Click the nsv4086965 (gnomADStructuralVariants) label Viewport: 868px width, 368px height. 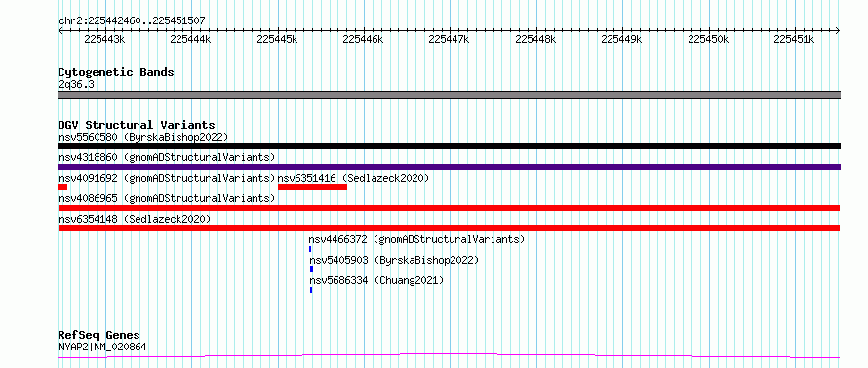pos(167,198)
